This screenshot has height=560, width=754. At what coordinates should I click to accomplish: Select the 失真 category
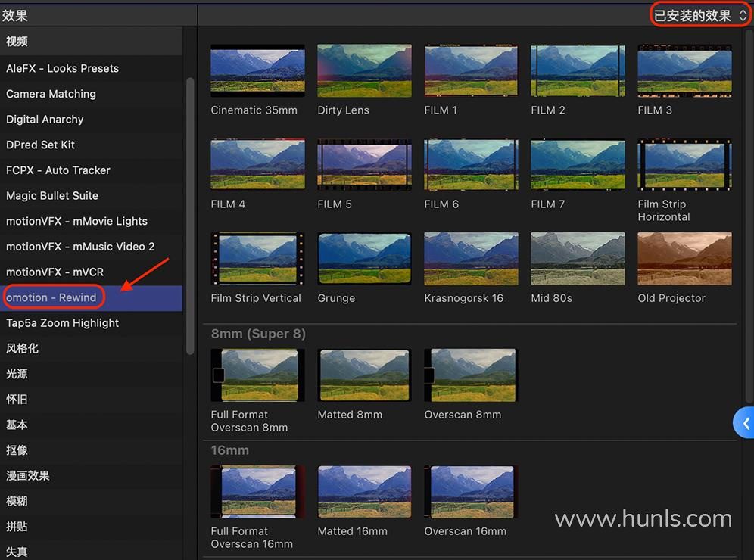point(92,551)
